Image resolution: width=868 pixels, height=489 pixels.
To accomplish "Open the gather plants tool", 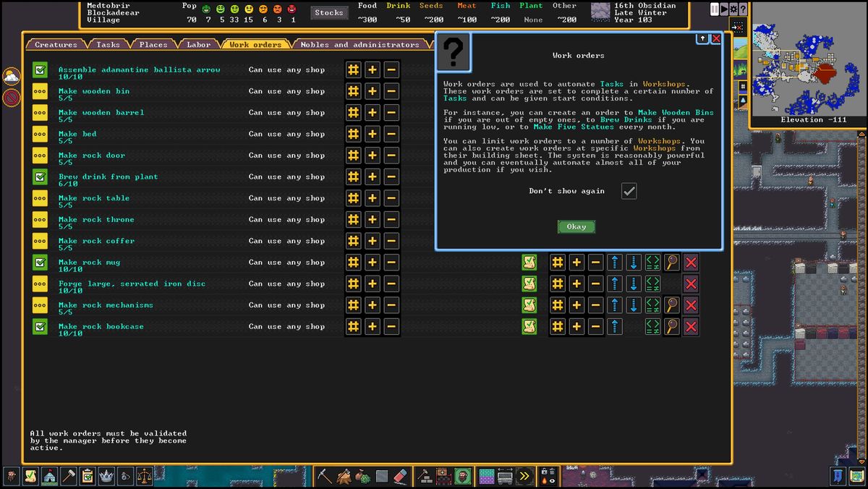I will click(x=365, y=476).
